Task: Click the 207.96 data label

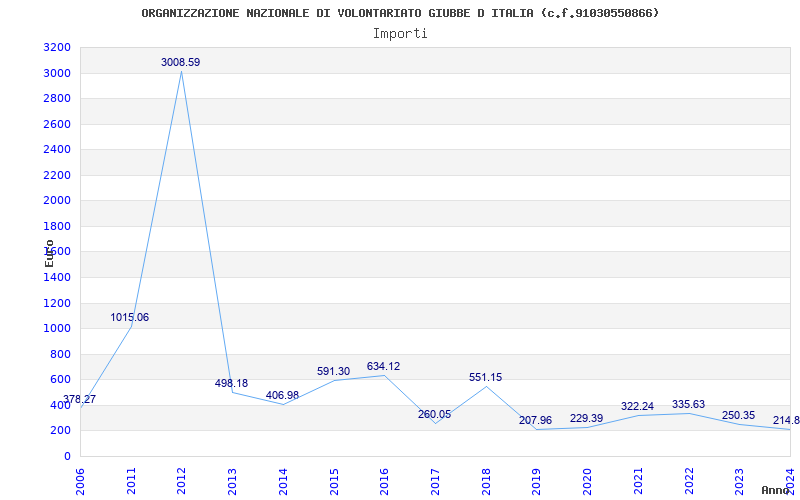Action: (x=535, y=420)
